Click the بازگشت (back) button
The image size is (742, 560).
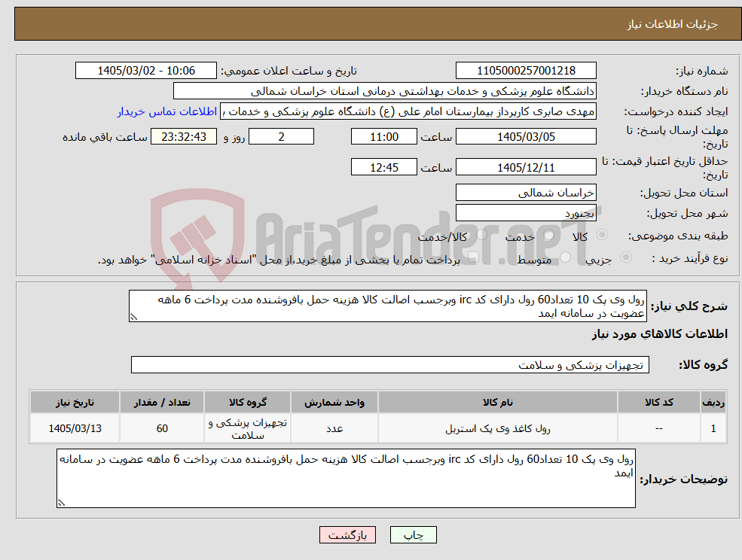pyautogui.click(x=347, y=535)
